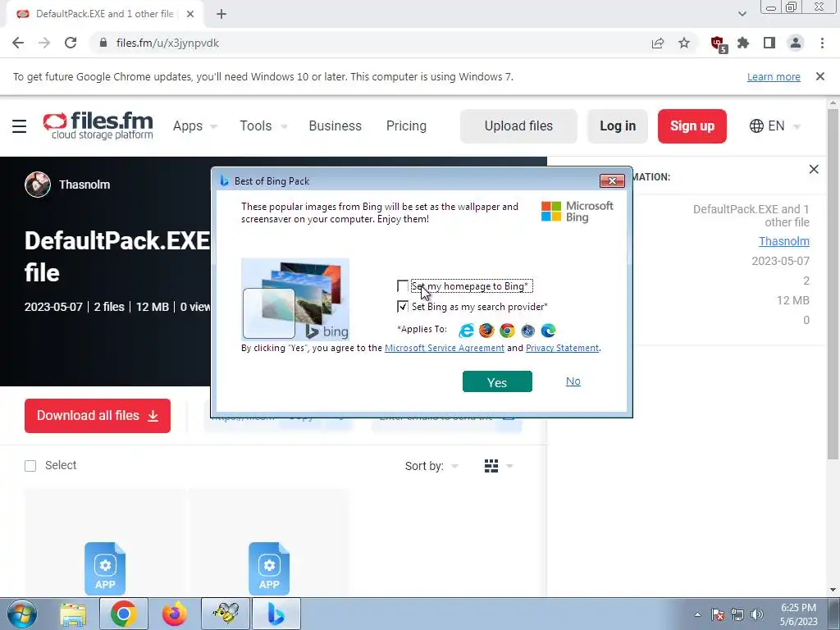Screen dimensions: 840x630
Task: Open the Windows Start menu
Action: pos(22,614)
